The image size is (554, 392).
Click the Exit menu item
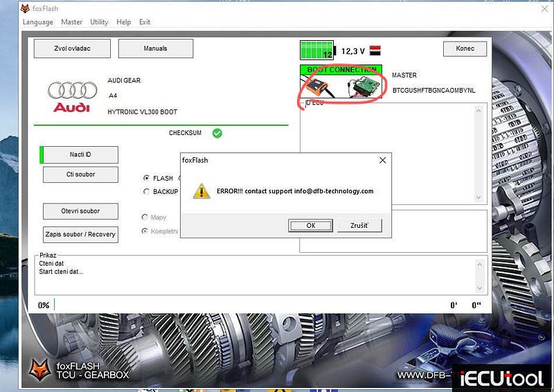tap(145, 22)
